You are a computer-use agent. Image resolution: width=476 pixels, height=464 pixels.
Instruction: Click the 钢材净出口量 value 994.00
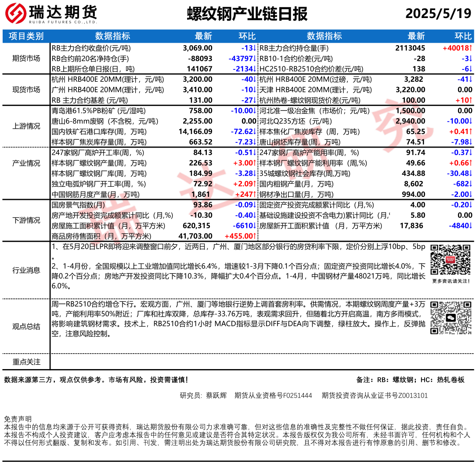[x=414, y=195]
